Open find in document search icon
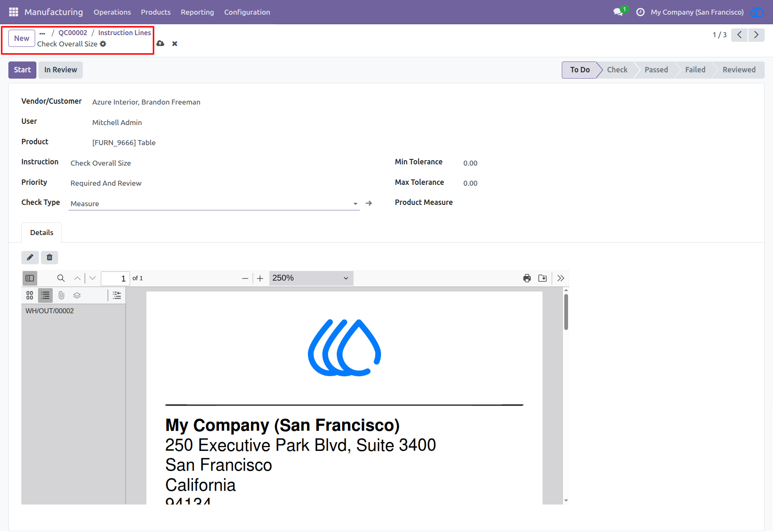The image size is (773, 532). [x=61, y=278]
